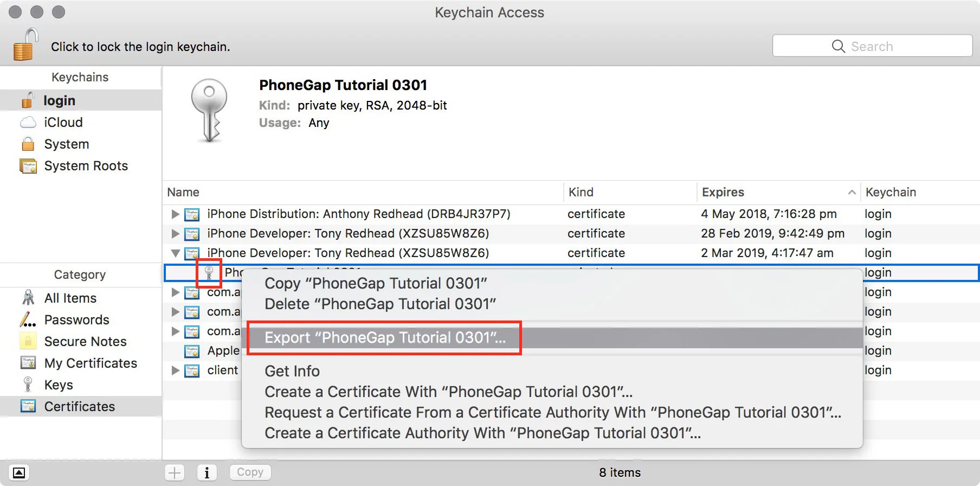Expand iPhone Developer certificate expiring 28 Feb 2019
Screen dimensions: 980x486
(175, 234)
